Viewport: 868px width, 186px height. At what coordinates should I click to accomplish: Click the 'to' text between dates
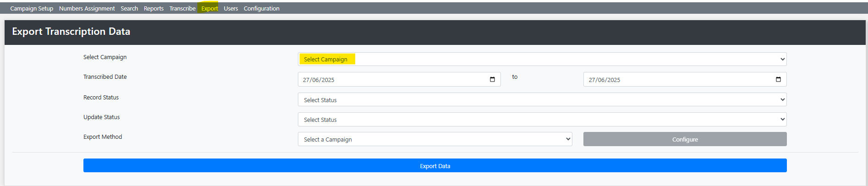(515, 77)
